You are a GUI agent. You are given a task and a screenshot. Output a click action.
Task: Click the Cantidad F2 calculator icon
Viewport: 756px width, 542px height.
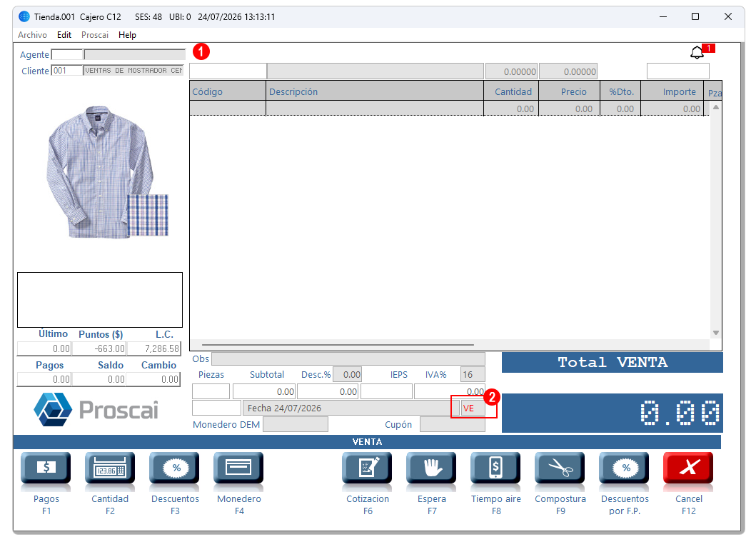110,467
